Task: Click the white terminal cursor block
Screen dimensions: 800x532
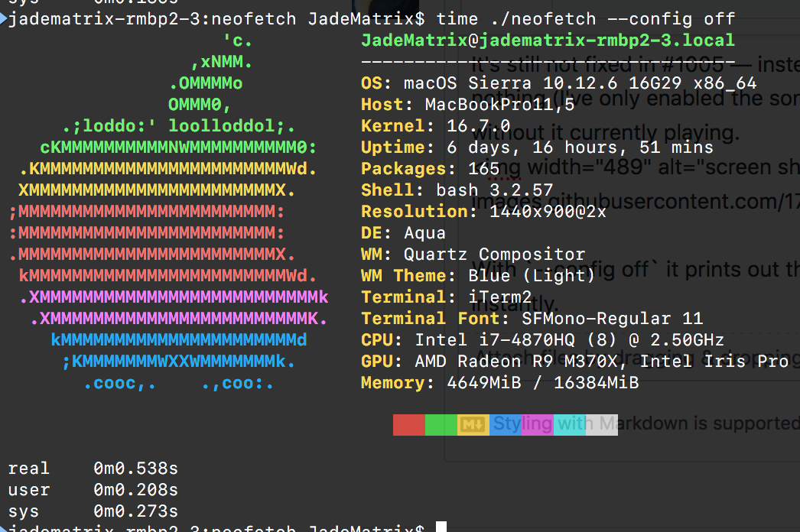Action: pyautogui.click(x=440, y=526)
